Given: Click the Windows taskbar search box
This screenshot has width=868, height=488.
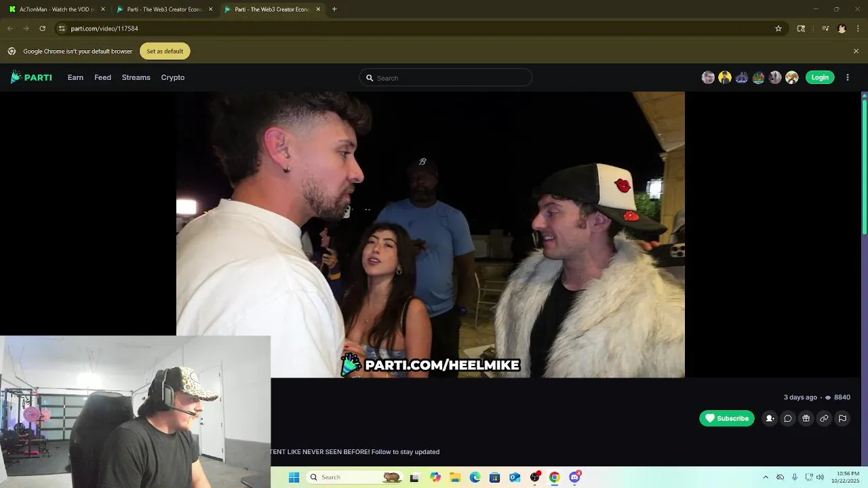Looking at the screenshot, I should 355,477.
